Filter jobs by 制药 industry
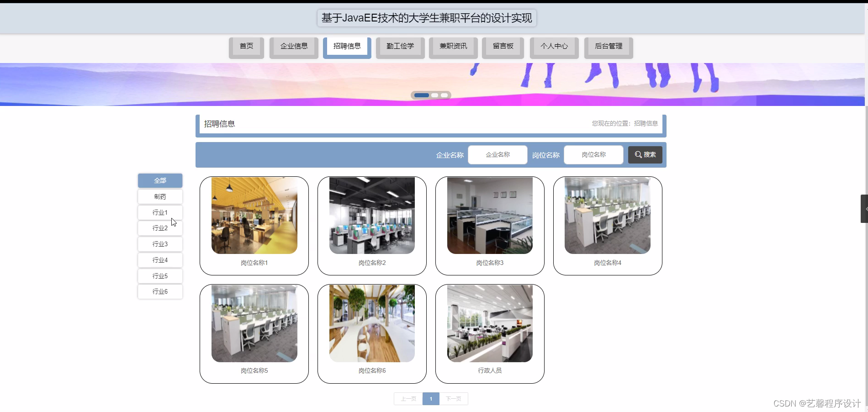 pos(160,196)
